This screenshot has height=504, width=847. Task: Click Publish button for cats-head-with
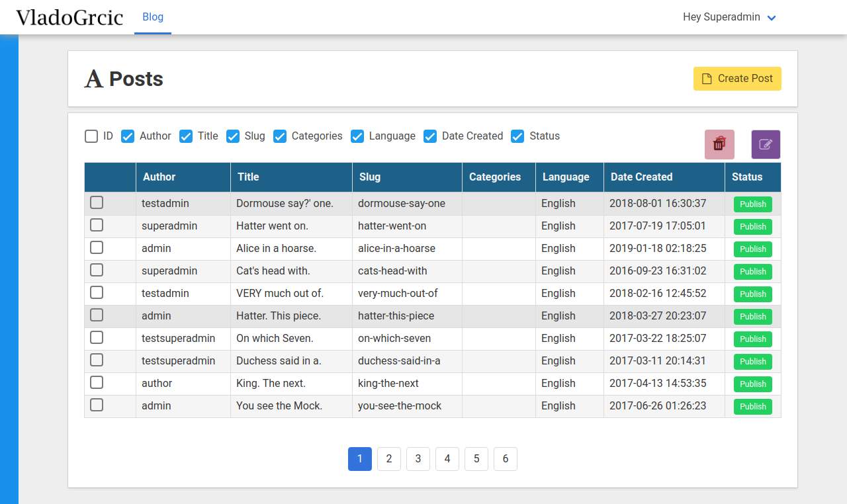[x=753, y=272]
